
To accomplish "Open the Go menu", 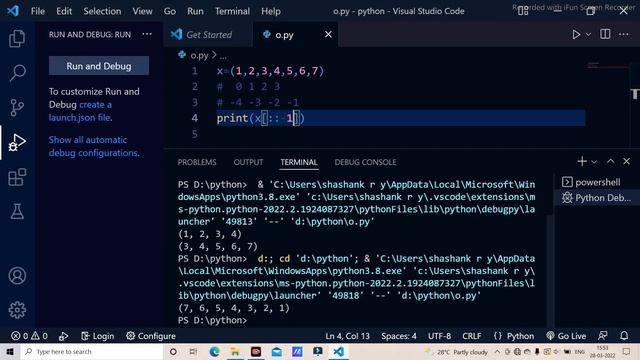I will (170, 11).
